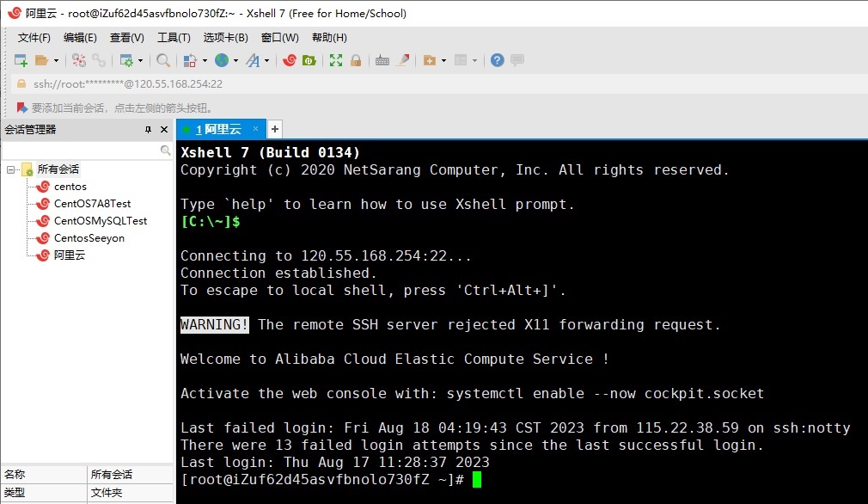
Task: Click the color scheme toolbar icon
Action: click(x=190, y=60)
